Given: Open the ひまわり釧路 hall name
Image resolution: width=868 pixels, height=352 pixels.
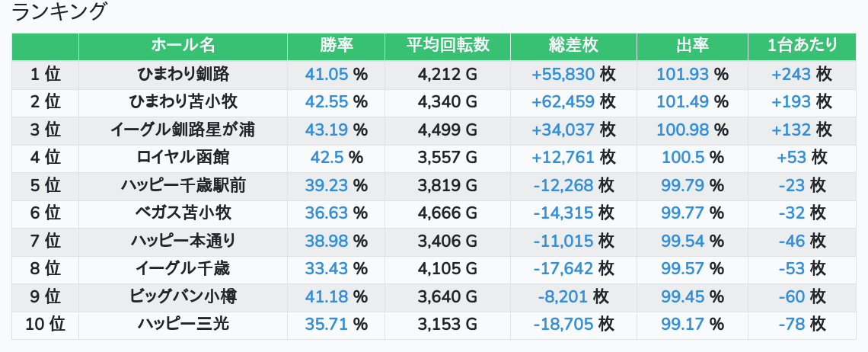Looking at the screenshot, I should click(x=183, y=74).
